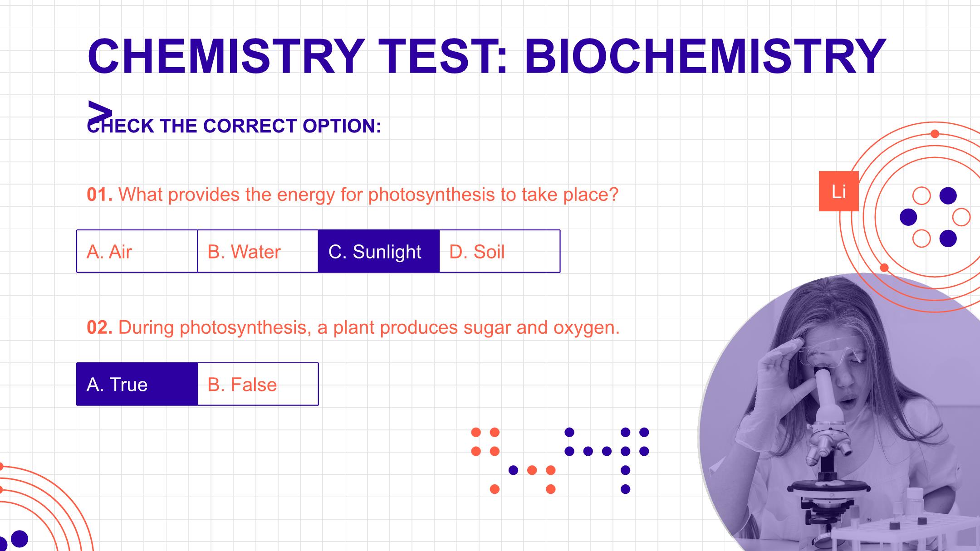Screen dimensions: 980x551
Task: Click the chevron arrow above the subtitle
Action: 100,112
